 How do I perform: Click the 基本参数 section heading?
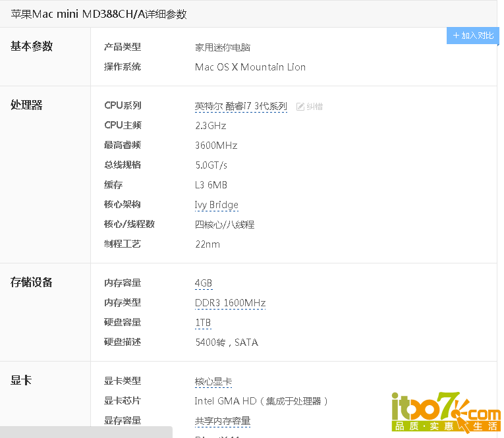(32, 46)
